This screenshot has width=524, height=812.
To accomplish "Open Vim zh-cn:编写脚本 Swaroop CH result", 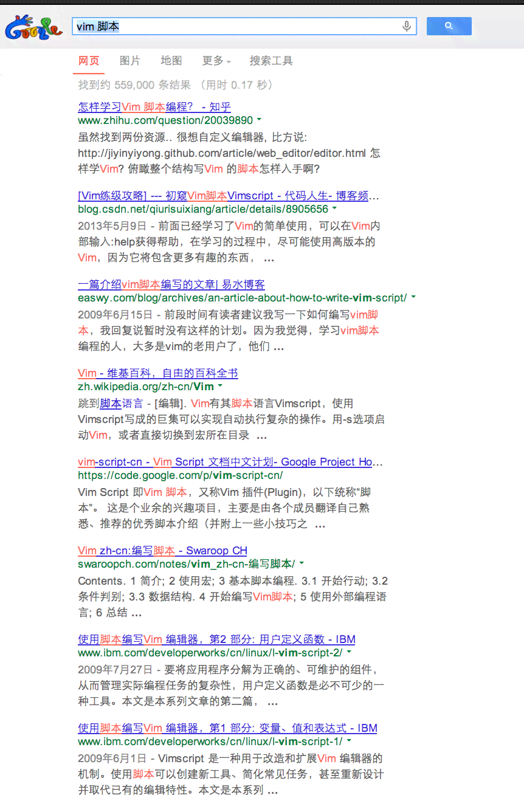I will (162, 551).
